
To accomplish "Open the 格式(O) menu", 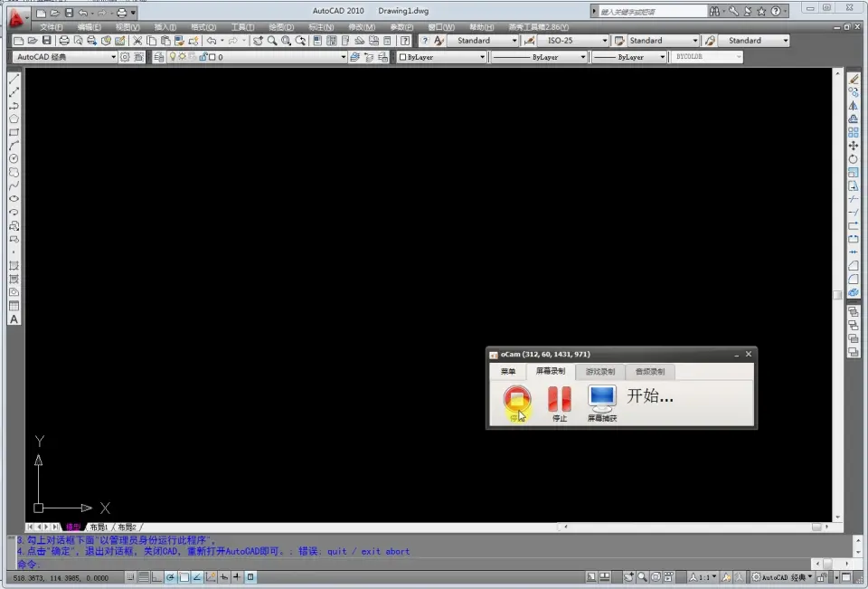I will tap(203, 26).
